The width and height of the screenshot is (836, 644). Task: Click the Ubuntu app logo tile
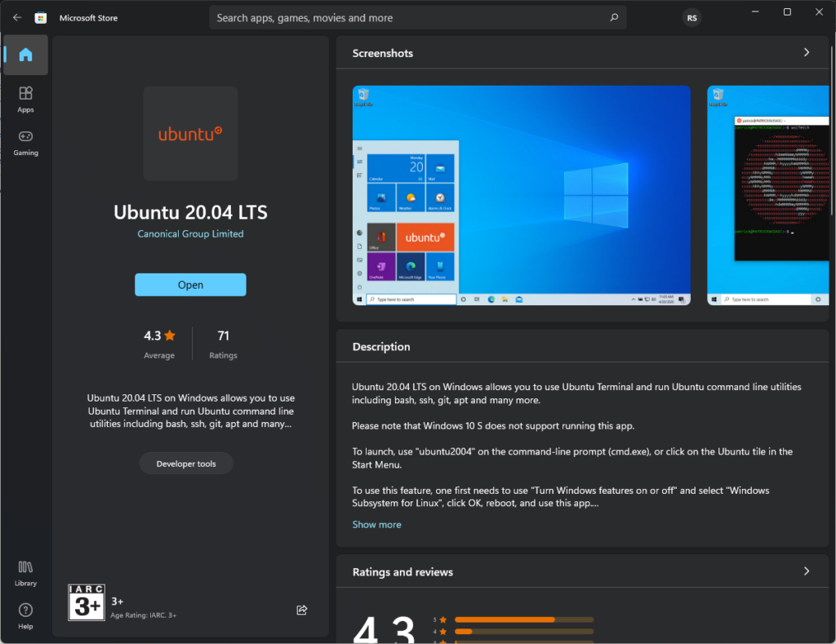190,133
